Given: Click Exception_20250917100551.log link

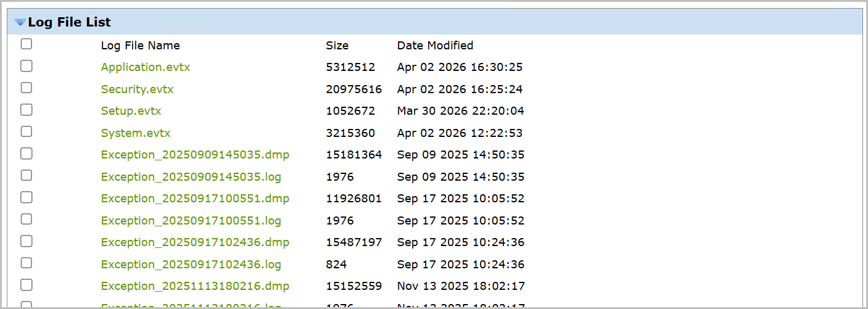Looking at the screenshot, I should 191,221.
